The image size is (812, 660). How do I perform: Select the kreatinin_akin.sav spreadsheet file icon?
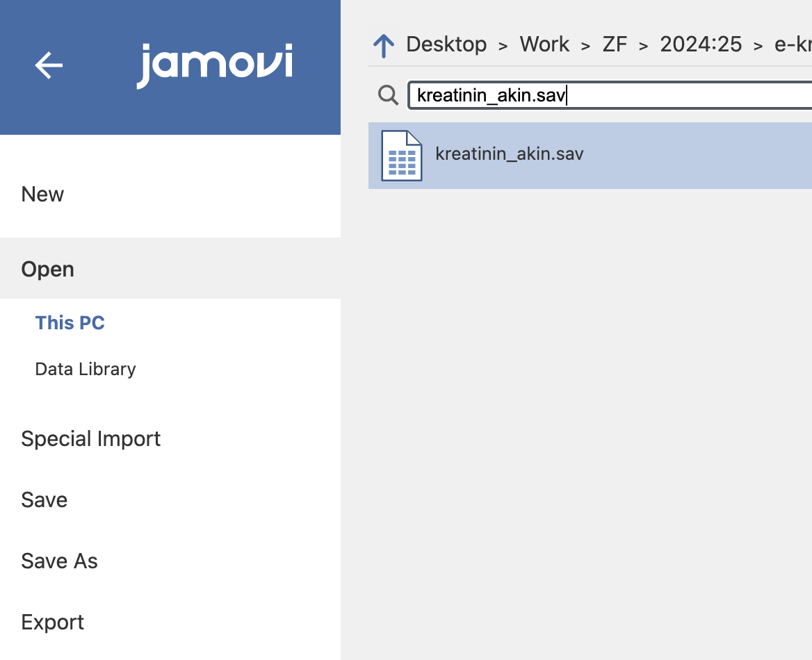[x=402, y=156]
